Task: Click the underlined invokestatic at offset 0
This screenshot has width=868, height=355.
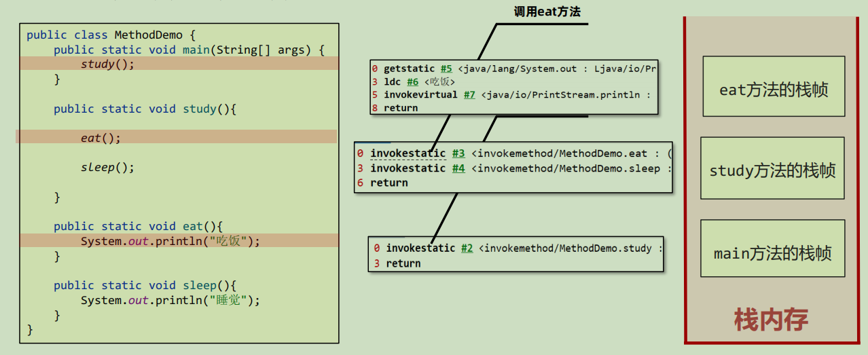Action: 408,153
